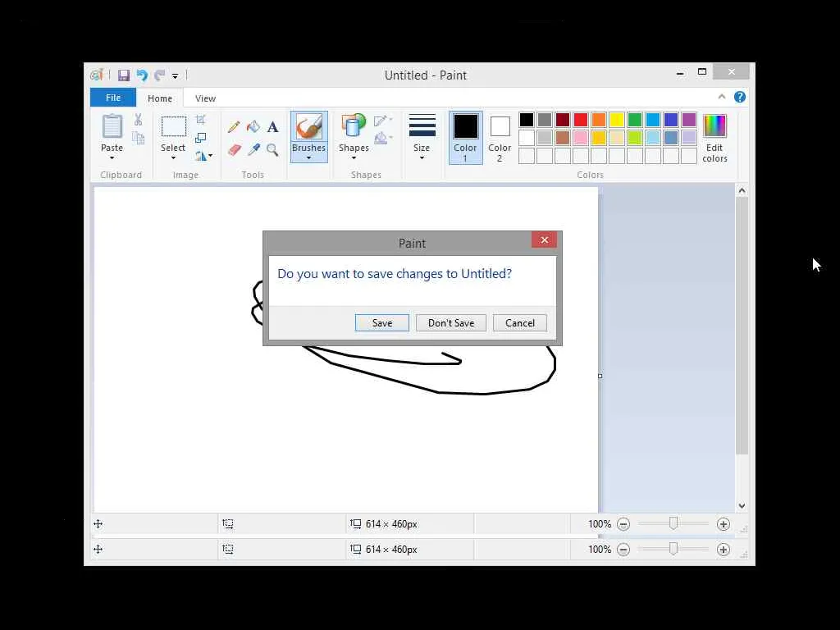The image size is (840, 630).
Task: Select the Fill with color bucket
Action: (x=253, y=127)
